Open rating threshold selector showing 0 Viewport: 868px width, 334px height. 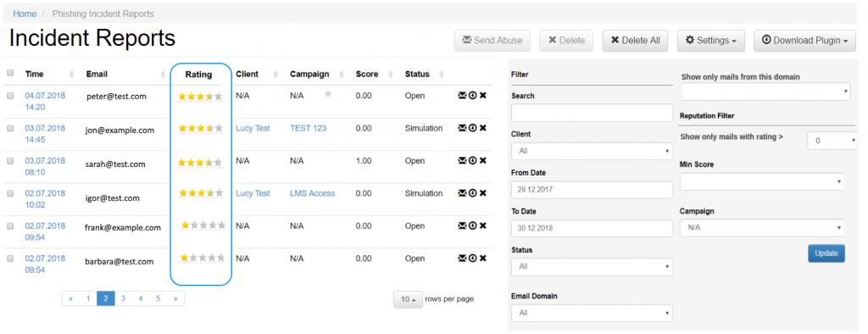[x=832, y=141]
